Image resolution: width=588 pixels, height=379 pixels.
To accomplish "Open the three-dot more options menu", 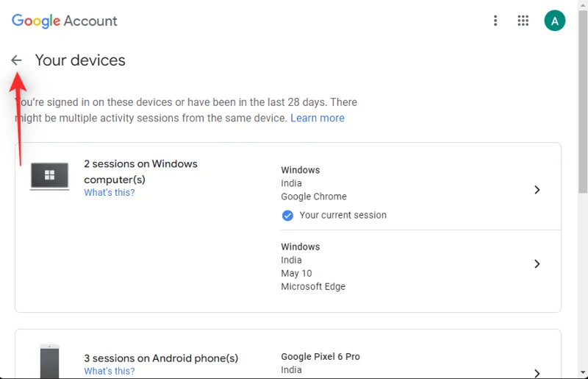I will 495,21.
